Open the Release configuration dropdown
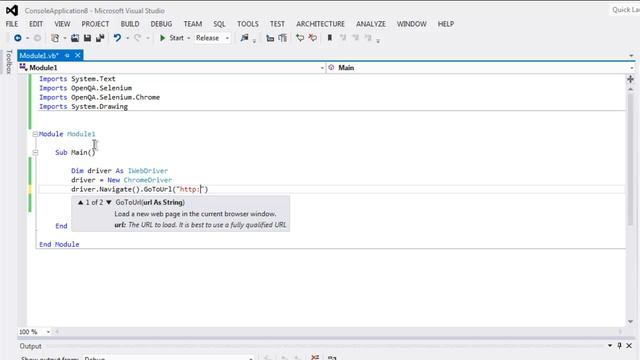Screen dimensions: 640x360 (213, 38)
